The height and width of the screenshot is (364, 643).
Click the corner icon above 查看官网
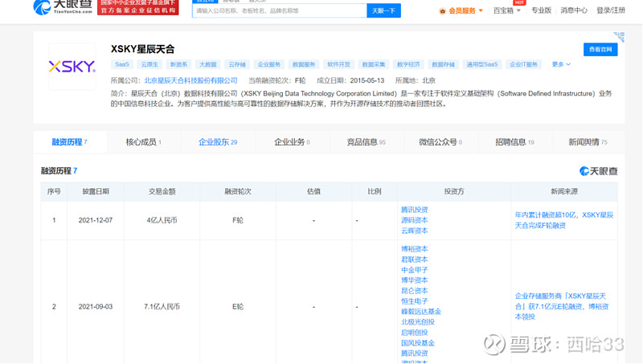pyautogui.click(x=618, y=37)
